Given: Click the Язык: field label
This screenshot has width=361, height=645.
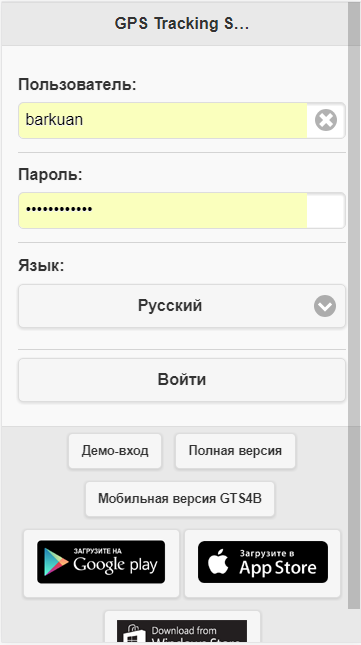Looking at the screenshot, I should tap(41, 265).
